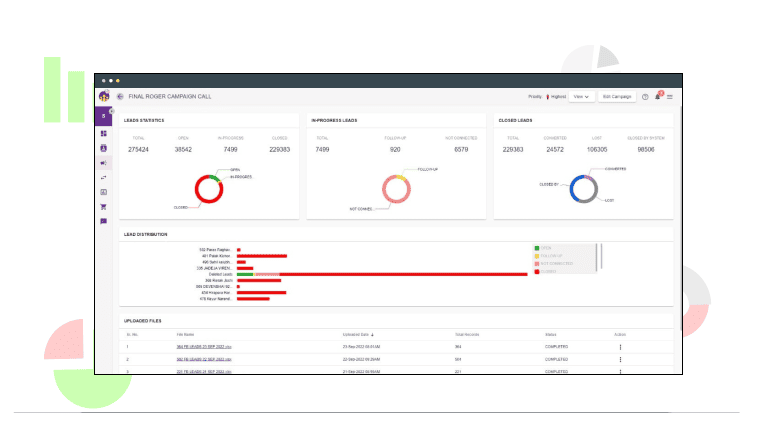Check notifications via the bell icon
Image resolution: width=758 pixels, height=448 pixels.
coord(657,97)
